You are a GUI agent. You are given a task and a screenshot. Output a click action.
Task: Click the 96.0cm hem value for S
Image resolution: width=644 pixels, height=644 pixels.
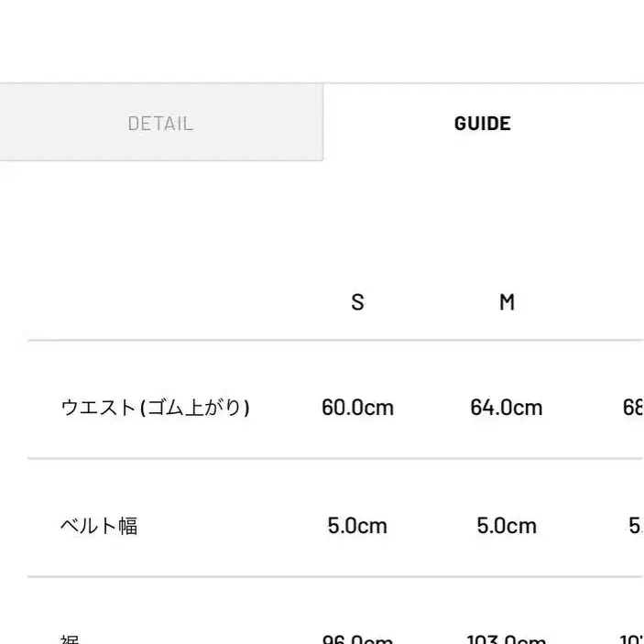(x=357, y=639)
